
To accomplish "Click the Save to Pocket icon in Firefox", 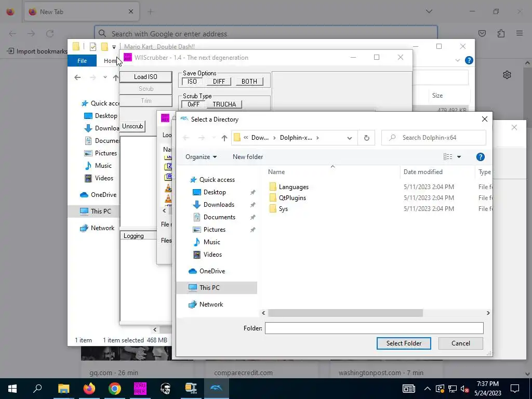I will tap(482, 33).
